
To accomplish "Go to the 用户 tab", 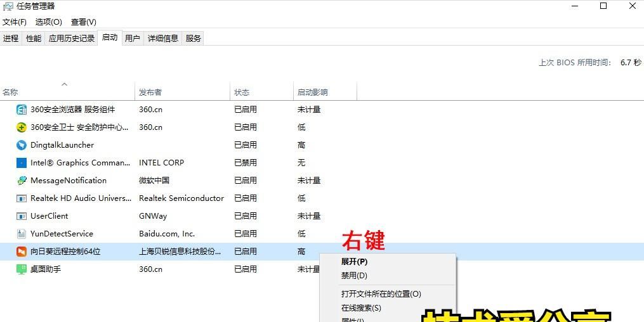I will [x=132, y=38].
